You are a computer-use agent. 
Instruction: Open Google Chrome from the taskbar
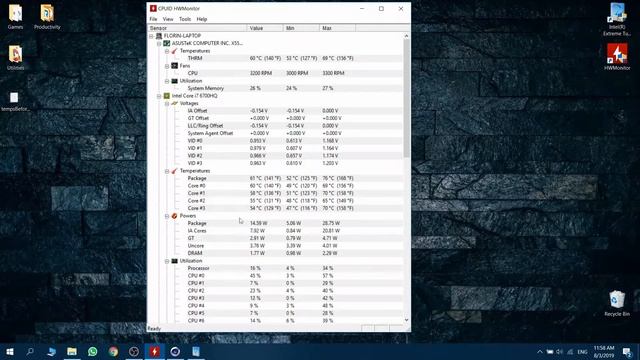pyautogui.click(x=113, y=351)
